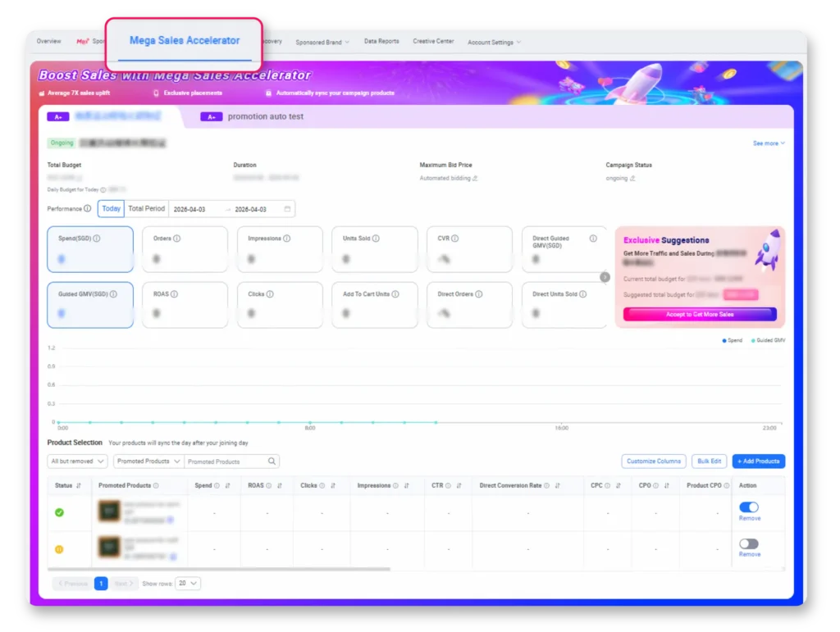Switch to the Data Reports tab
This screenshot has width=840, height=632.
click(381, 41)
